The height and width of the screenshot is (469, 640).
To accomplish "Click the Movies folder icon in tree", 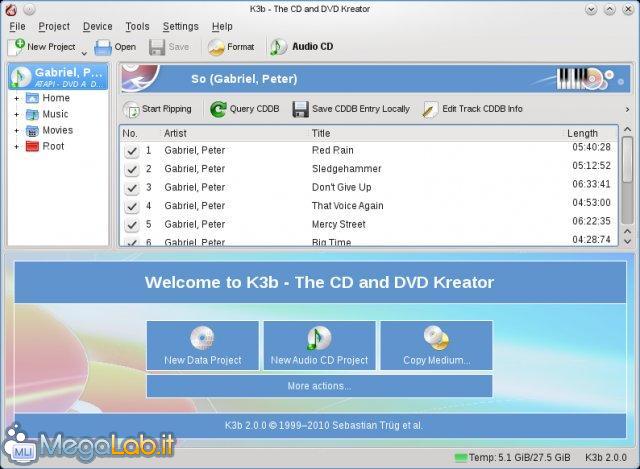I will 32,131.
